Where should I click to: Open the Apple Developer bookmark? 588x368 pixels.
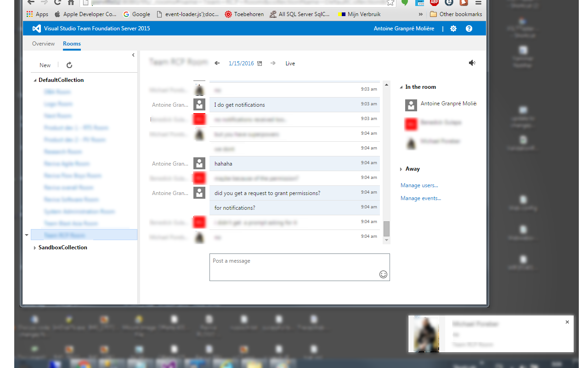pyautogui.click(x=85, y=14)
